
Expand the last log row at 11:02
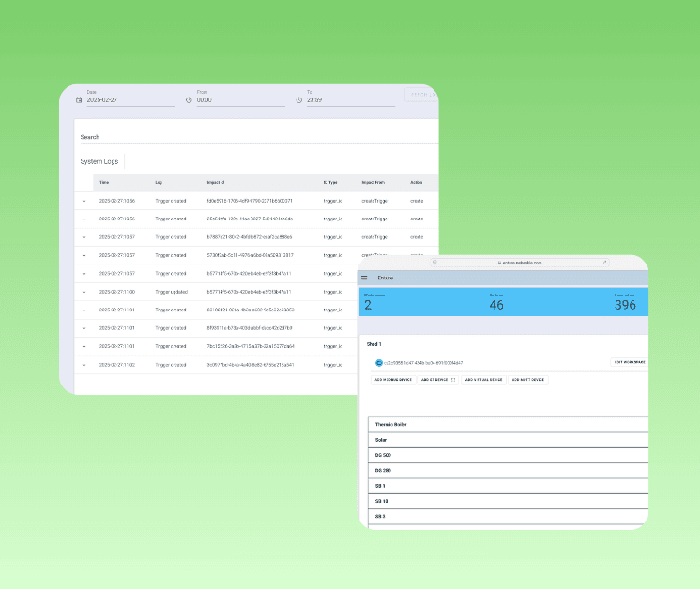pyautogui.click(x=84, y=365)
